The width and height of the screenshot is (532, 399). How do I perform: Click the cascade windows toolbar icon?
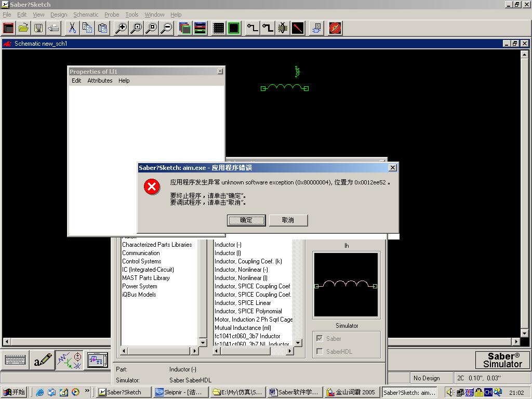click(185, 28)
